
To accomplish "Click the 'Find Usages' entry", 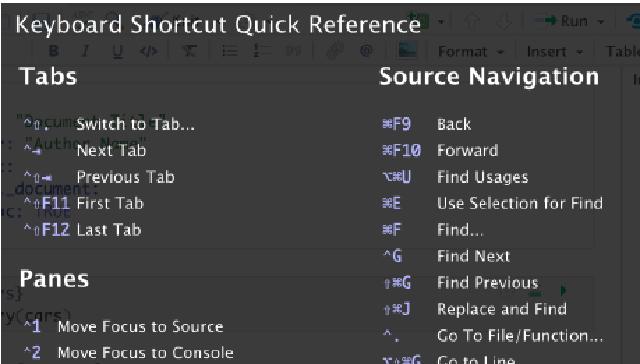I will click(482, 177).
